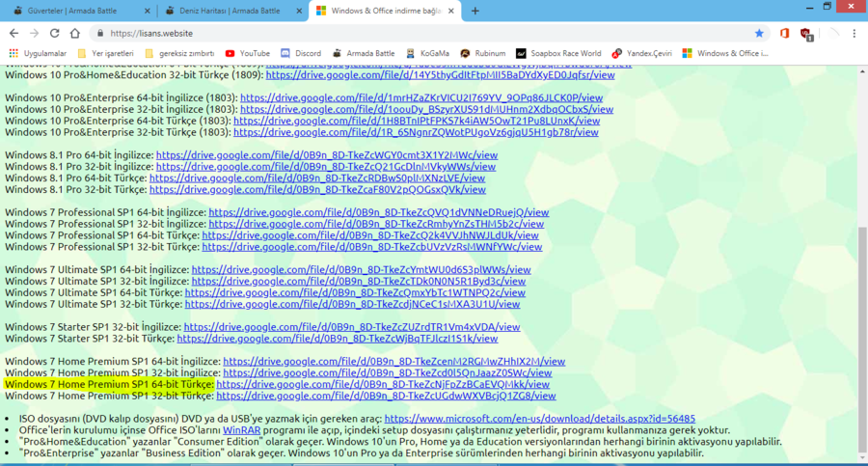This screenshot has height=466, width=868.
Task: Open Windows 7 Ultimate 32-bit İngilizce link
Action: tap(359, 282)
